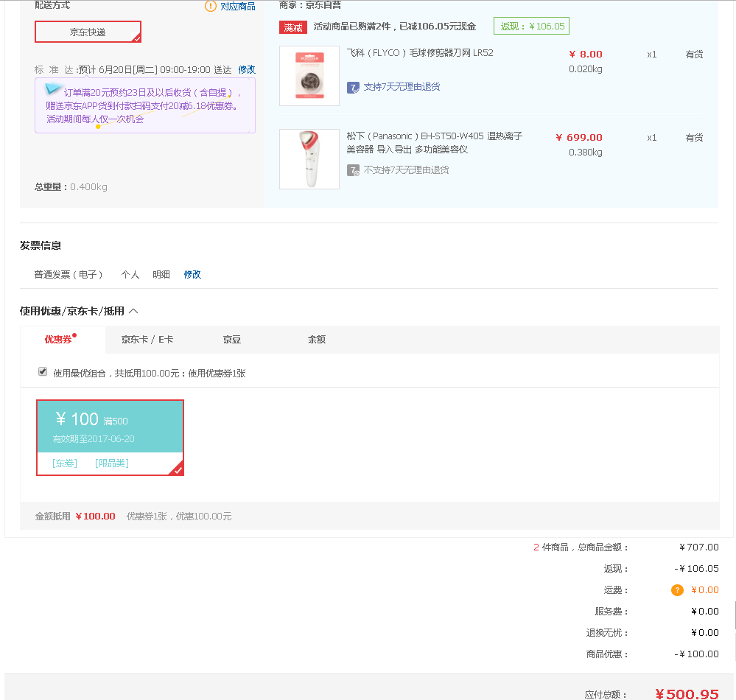This screenshot has height=700, width=736.
Task: Click the blue 7-day return icon
Action: 353,88
